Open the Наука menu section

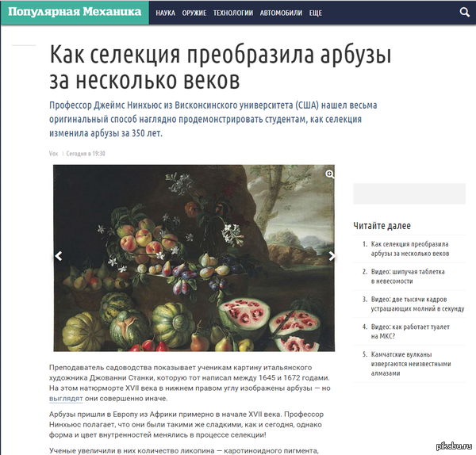(x=166, y=13)
